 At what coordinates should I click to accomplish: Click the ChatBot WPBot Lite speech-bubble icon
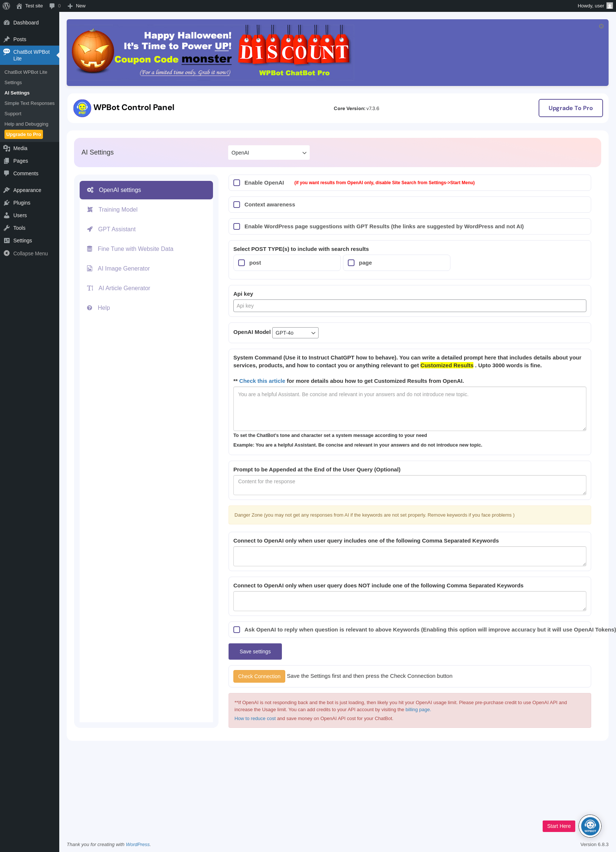tap(7, 52)
